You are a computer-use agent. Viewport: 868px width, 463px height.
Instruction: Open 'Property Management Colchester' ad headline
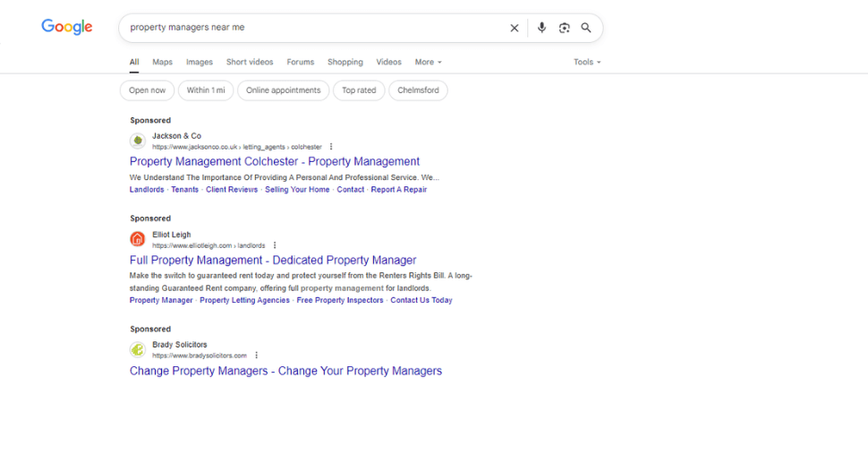click(x=275, y=161)
